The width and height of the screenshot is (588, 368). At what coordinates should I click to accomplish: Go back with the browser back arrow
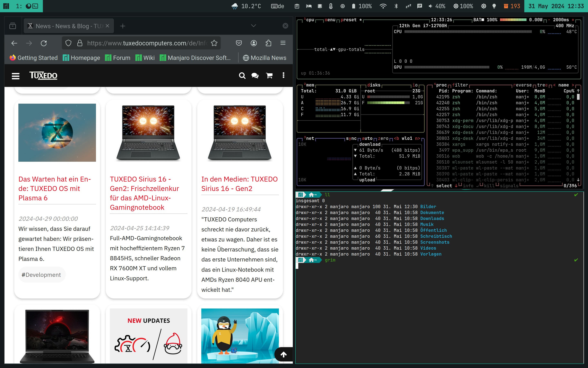tap(14, 43)
